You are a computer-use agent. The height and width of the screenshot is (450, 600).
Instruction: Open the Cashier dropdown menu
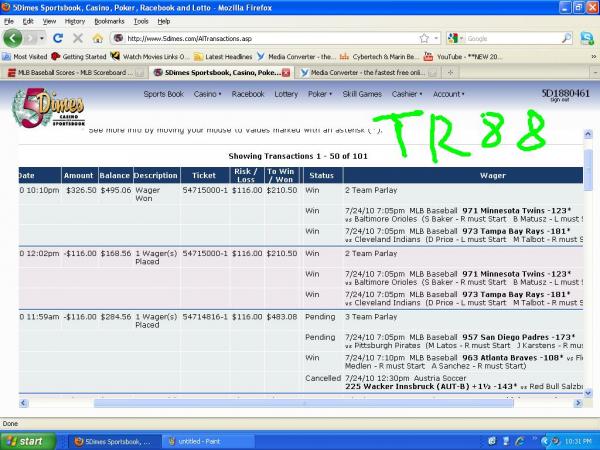[x=405, y=94]
